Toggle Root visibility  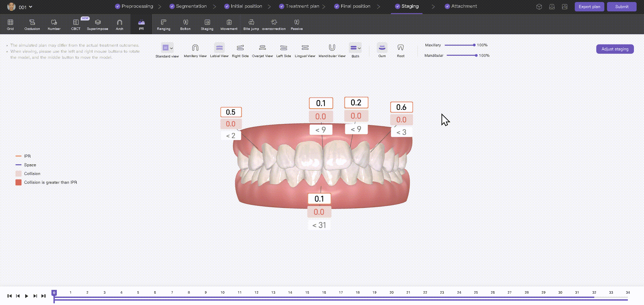tap(400, 50)
